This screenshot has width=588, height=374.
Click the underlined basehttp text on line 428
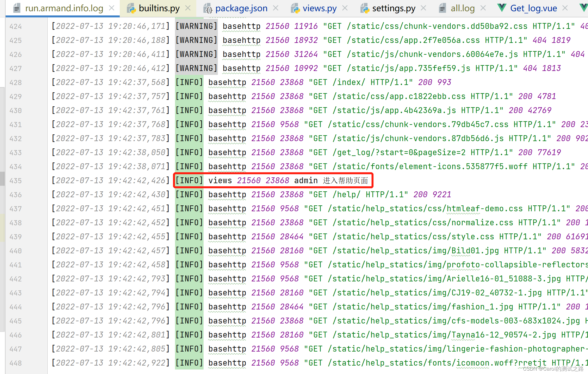click(227, 82)
